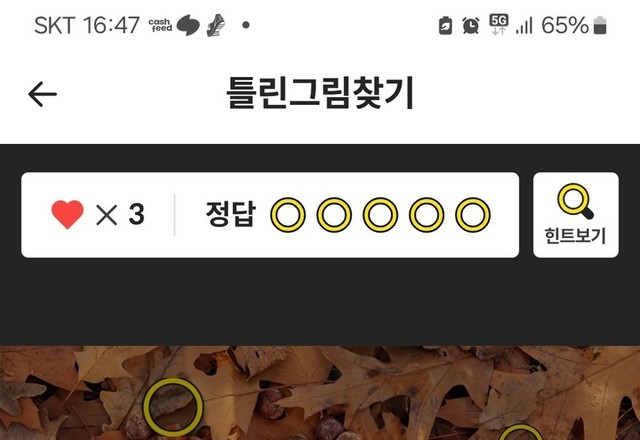Tap the 정답 label
The image size is (640, 440).
(231, 214)
